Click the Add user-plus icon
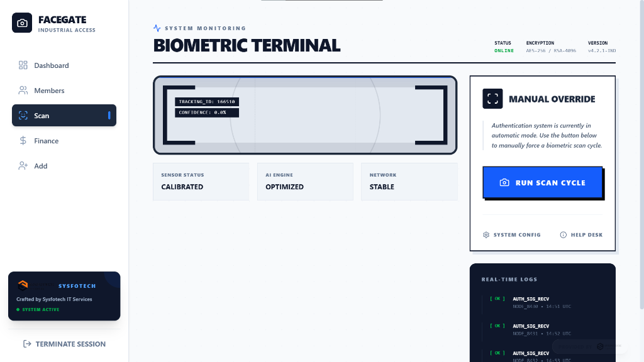The height and width of the screenshot is (362, 644). (23, 166)
